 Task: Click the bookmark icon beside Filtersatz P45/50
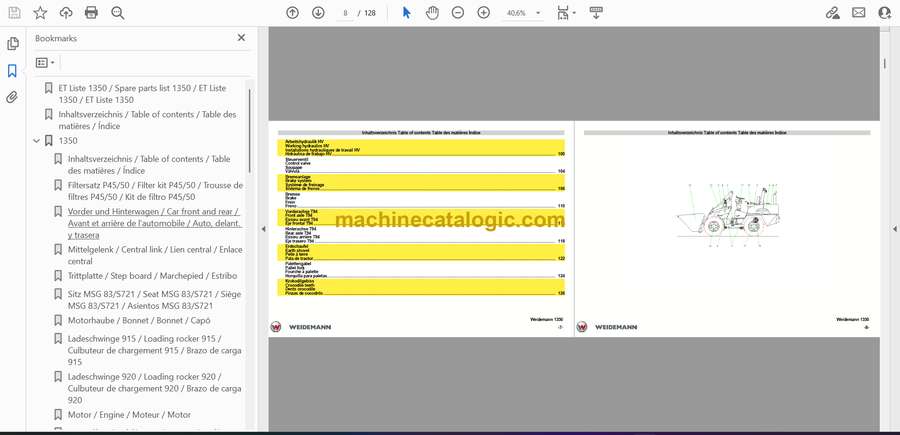[58, 185]
